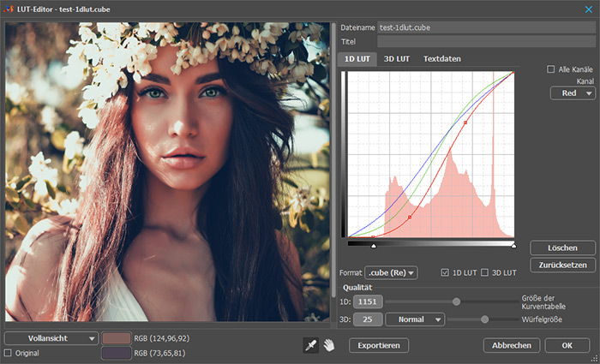Click the Zurücksetzen button
The image size is (600, 364).
(x=562, y=265)
